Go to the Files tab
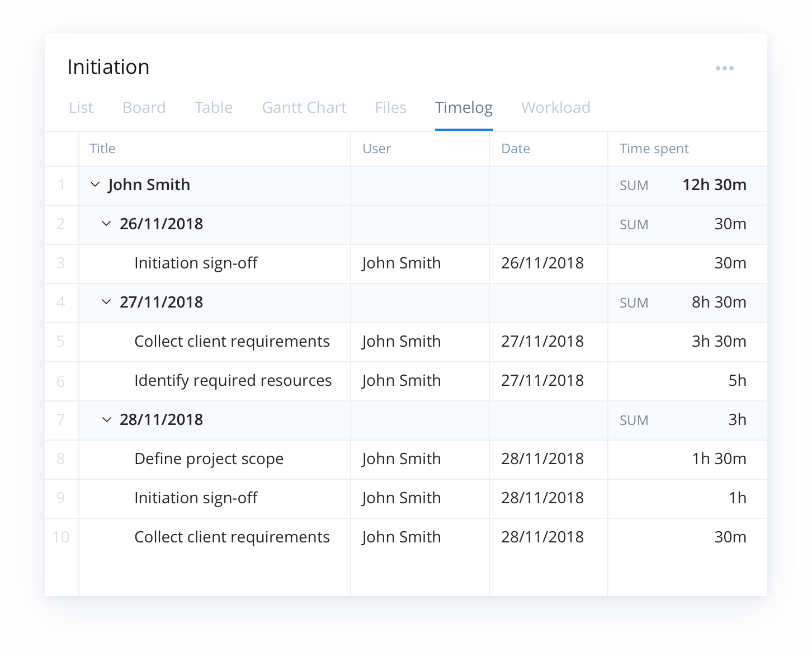This screenshot has width=812, height=652. pos(391,107)
